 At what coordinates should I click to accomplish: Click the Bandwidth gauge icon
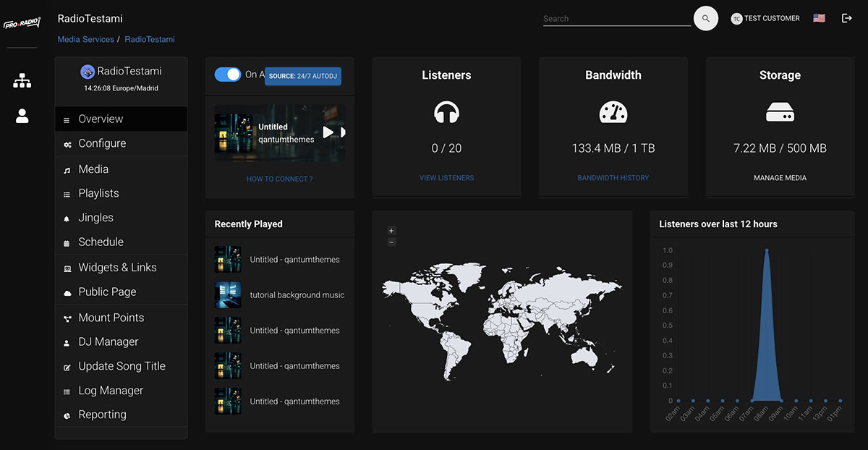(x=613, y=113)
